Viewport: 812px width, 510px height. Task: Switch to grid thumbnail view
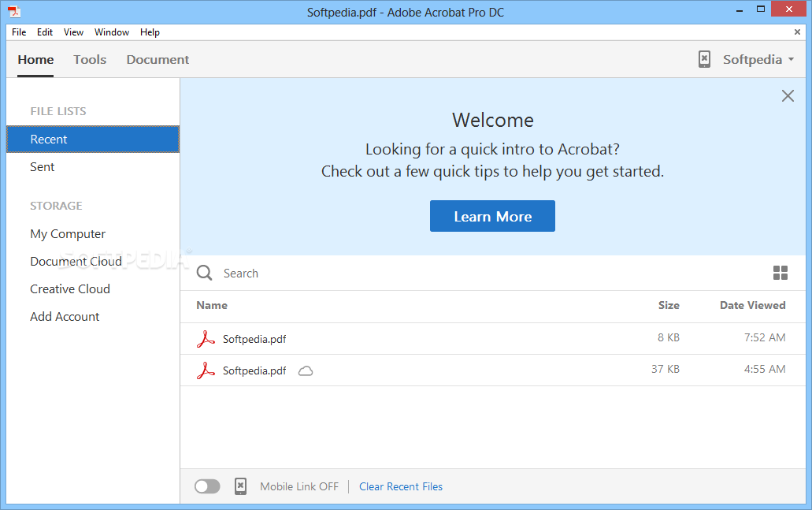click(x=780, y=273)
